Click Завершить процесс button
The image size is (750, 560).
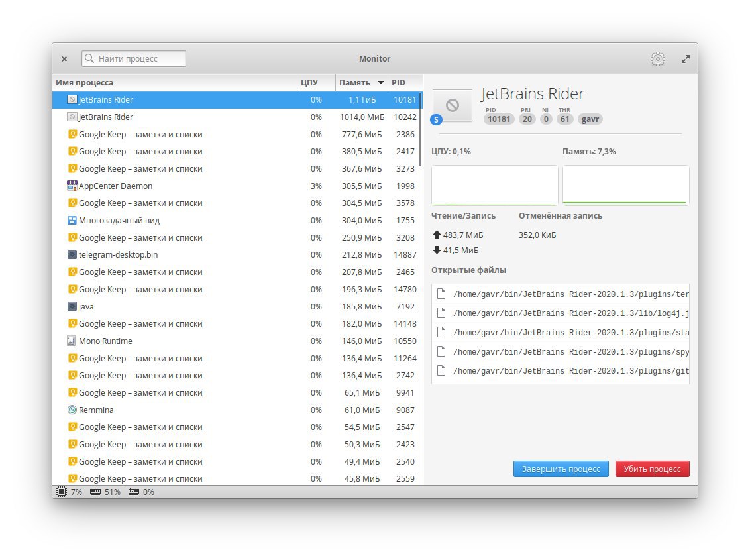[561, 469]
